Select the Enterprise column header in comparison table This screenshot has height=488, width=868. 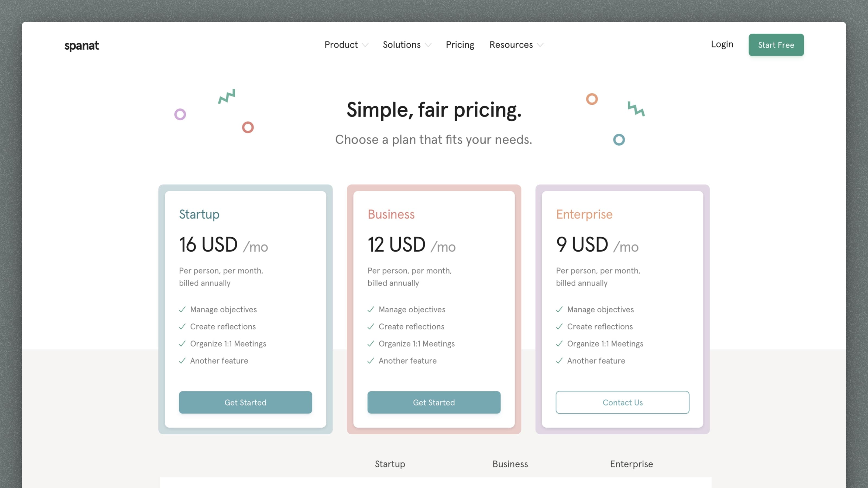[x=631, y=464]
